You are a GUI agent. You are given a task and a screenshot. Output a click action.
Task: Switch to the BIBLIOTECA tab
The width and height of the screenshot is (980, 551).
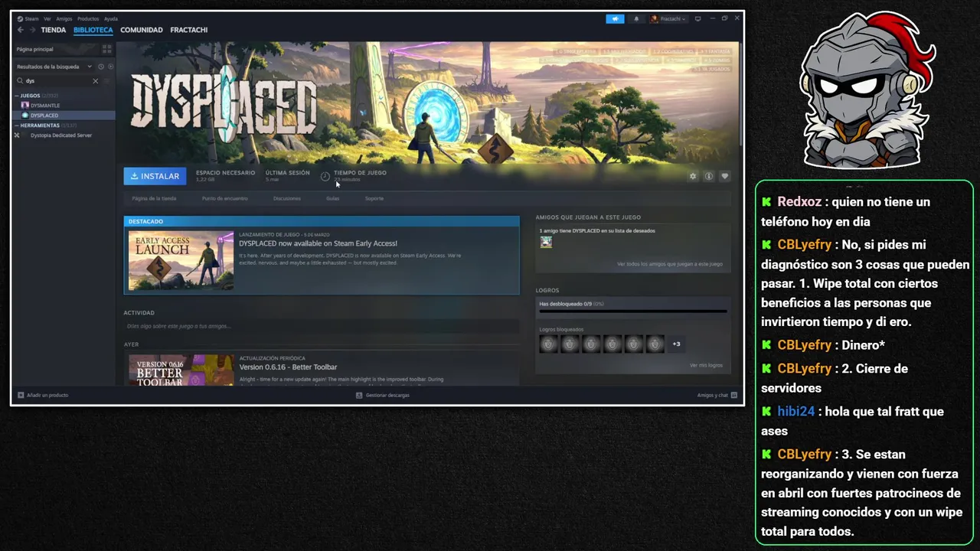(93, 30)
